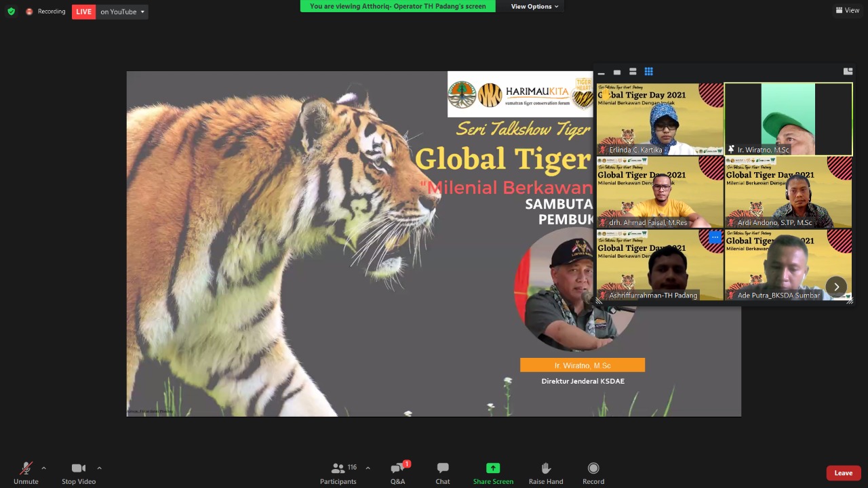The image size is (868, 488).
Task: Open the Participants panel
Action: tap(338, 472)
